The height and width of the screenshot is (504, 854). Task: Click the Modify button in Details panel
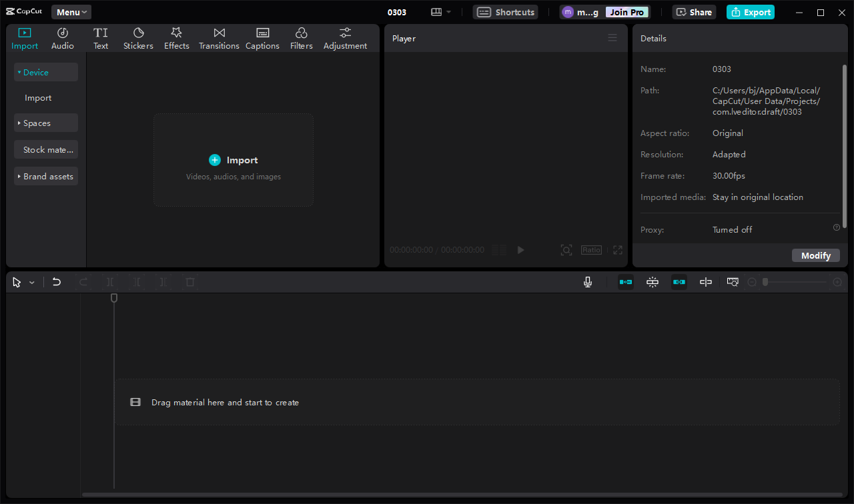click(x=815, y=255)
